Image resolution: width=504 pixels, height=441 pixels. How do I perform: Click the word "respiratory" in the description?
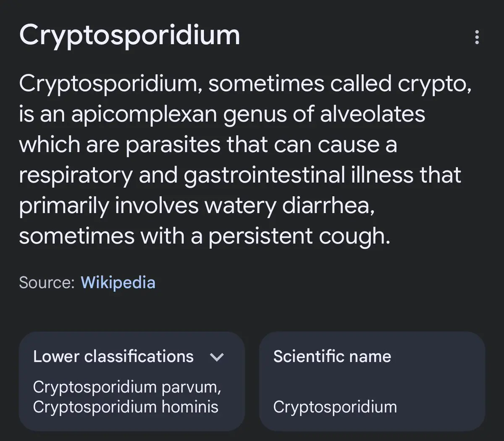[76, 176]
